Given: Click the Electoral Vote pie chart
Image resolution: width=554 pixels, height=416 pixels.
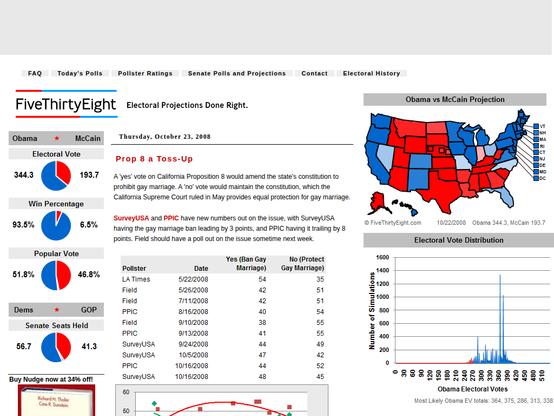Looking at the screenshot, I should pyautogui.click(x=56, y=176).
